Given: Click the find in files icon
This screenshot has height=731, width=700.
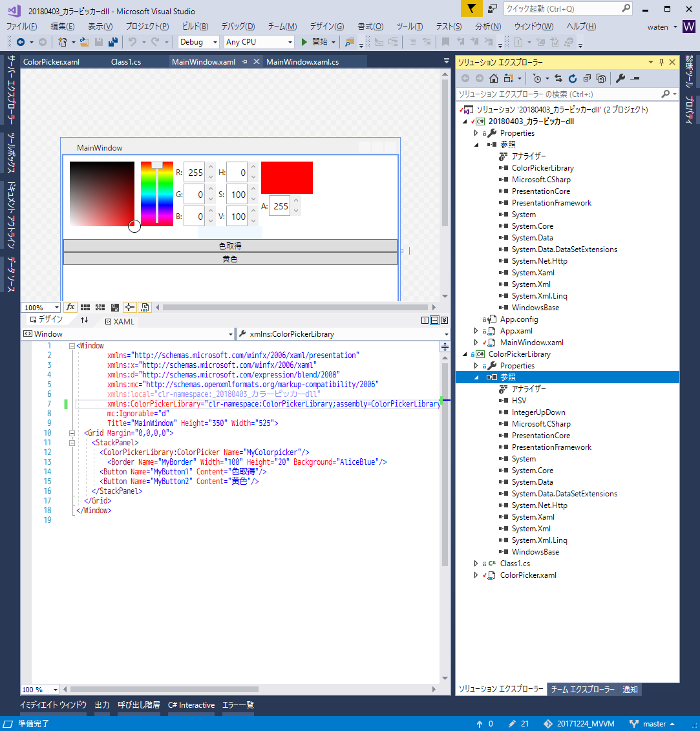Looking at the screenshot, I should [349, 42].
